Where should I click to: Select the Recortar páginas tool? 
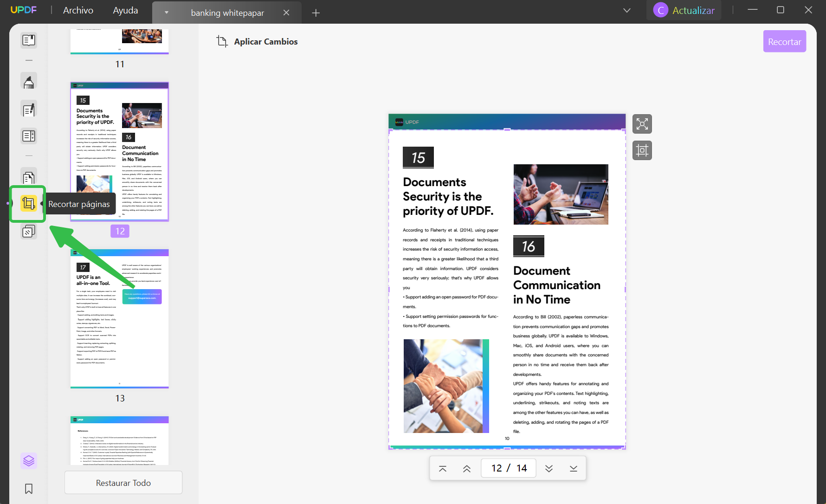28,203
